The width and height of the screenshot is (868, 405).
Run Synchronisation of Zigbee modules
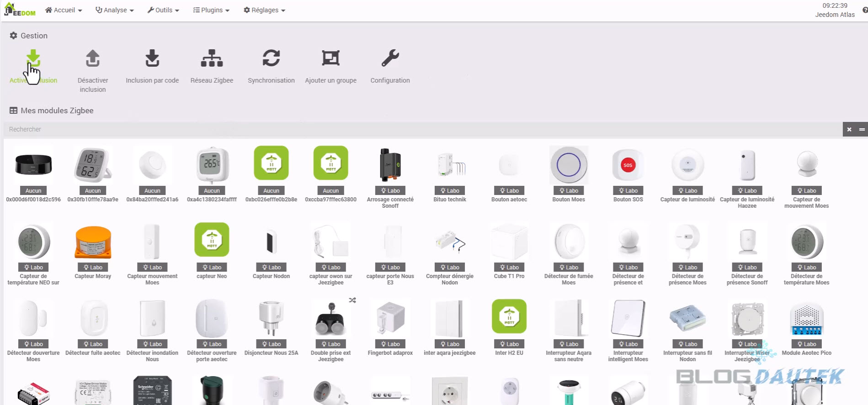(x=271, y=59)
